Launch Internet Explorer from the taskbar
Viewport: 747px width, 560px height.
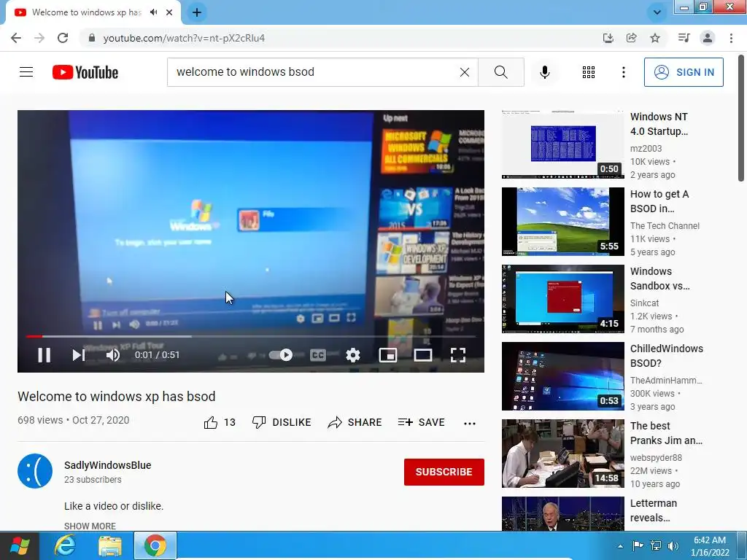click(x=65, y=545)
